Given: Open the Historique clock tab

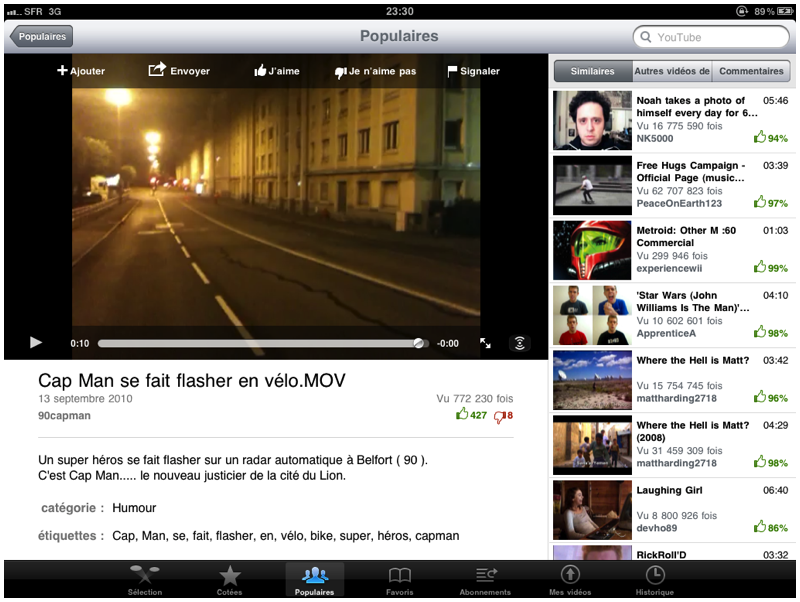Looking at the screenshot, I should pyautogui.click(x=655, y=580).
